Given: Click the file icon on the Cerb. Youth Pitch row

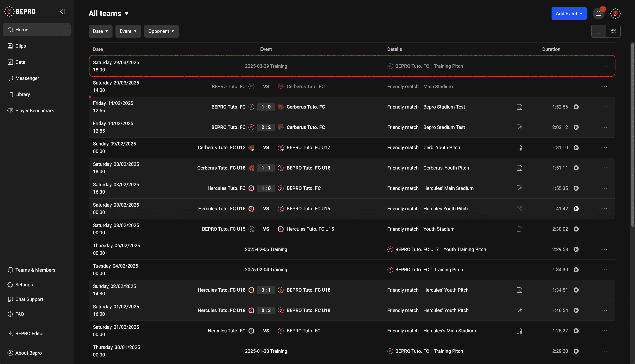Looking at the screenshot, I should click(x=519, y=148).
